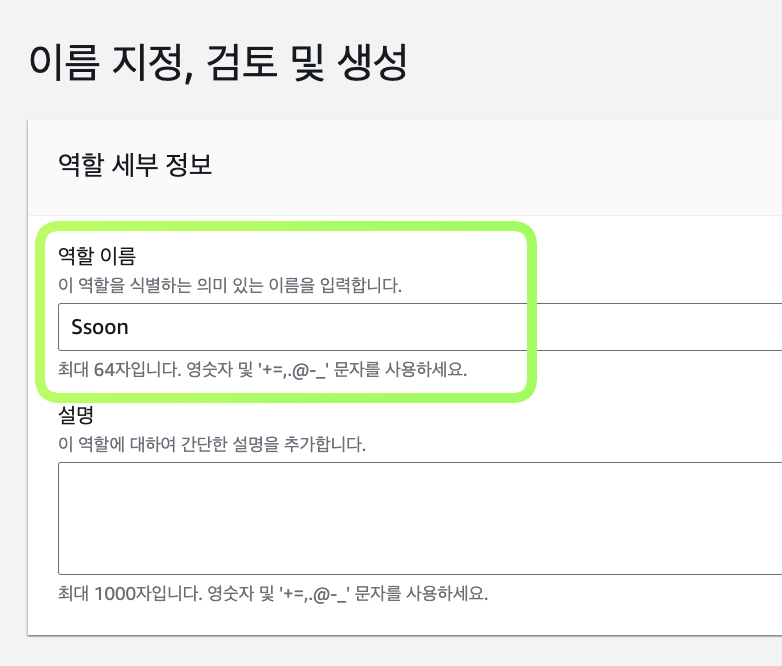Click the hint 이 역할에 대하여 간단한 설명을 추가합니다
Screen dimensions: 782x666
click(212, 444)
